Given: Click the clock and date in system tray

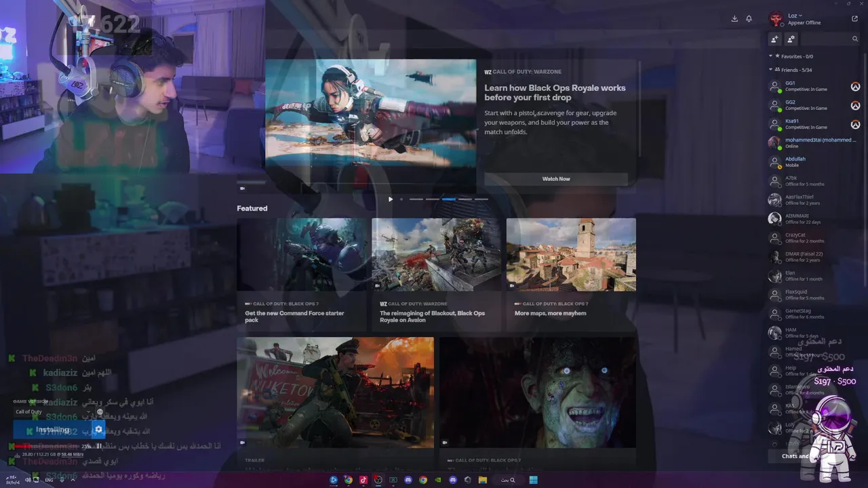Looking at the screenshot, I should [12, 480].
